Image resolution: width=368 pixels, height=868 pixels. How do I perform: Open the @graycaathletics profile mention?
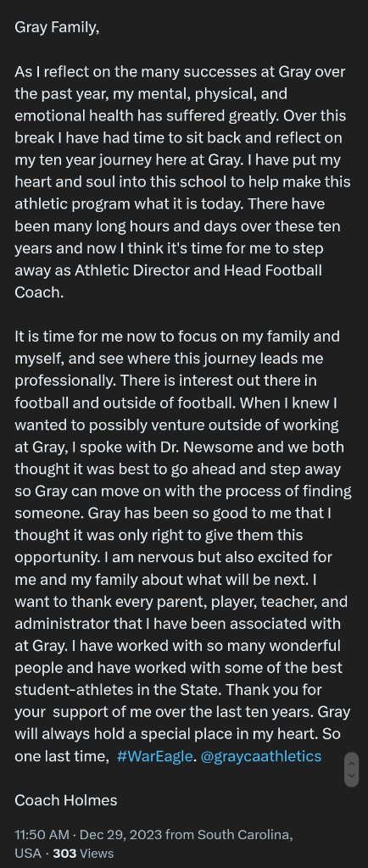click(260, 756)
